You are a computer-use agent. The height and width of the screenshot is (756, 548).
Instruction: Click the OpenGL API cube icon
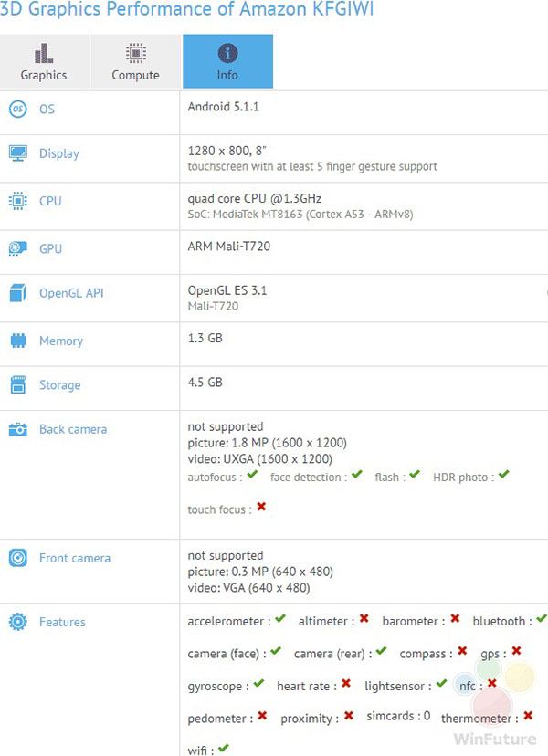point(18,293)
